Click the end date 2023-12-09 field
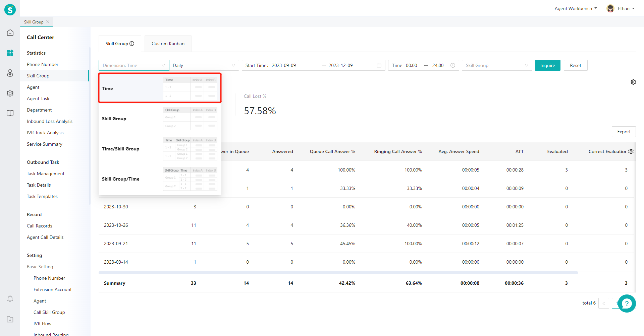Viewport: 644px width, 336px height. [341, 65]
